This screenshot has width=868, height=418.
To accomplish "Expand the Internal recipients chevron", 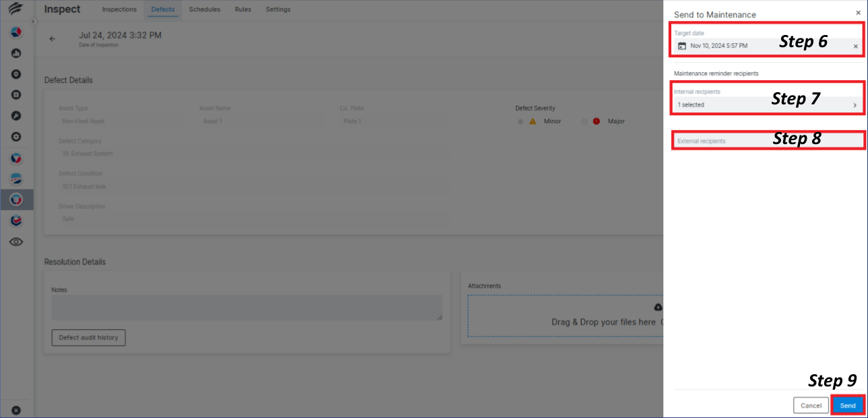I will pyautogui.click(x=857, y=104).
